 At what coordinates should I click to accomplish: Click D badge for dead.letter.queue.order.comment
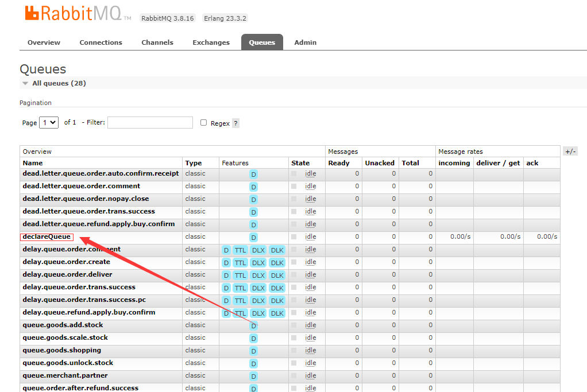click(253, 187)
